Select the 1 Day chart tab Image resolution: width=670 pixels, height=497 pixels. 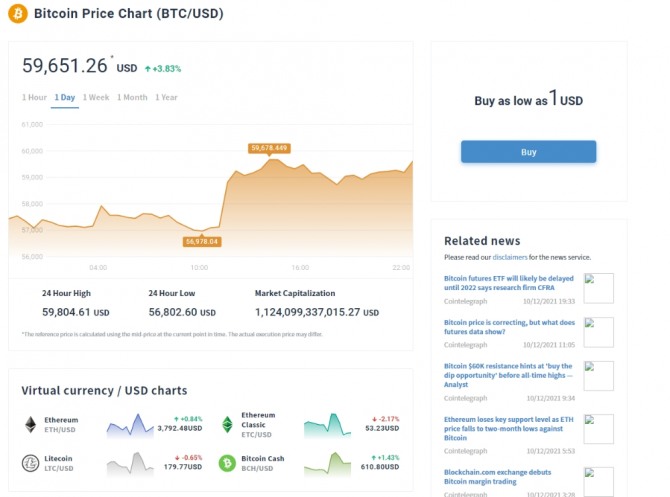pyautogui.click(x=65, y=97)
